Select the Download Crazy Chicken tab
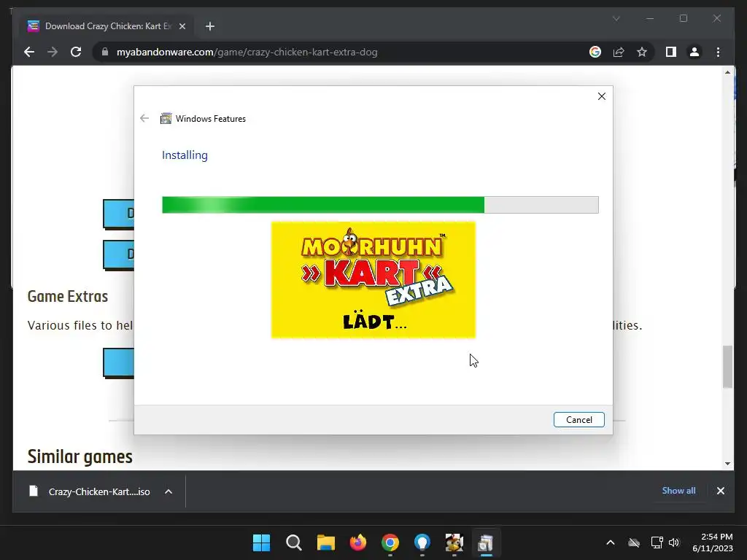The height and width of the screenshot is (560, 747). coord(105,26)
